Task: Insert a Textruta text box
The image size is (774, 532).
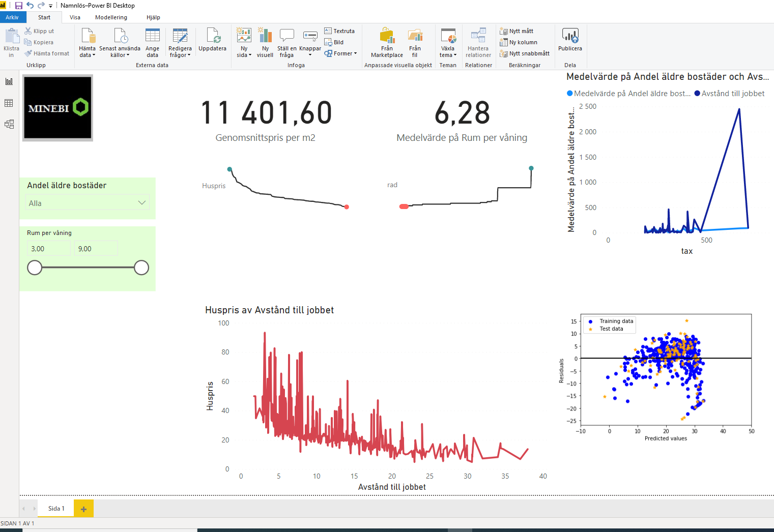Action: [x=339, y=31]
